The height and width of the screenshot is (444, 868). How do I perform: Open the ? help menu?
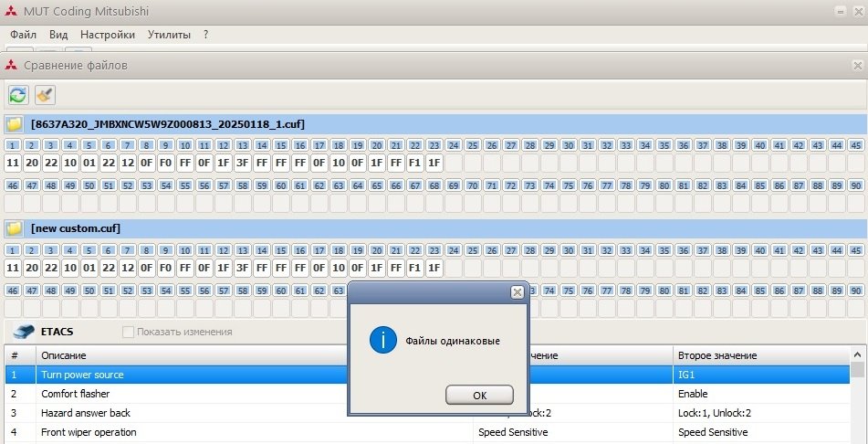coord(206,35)
